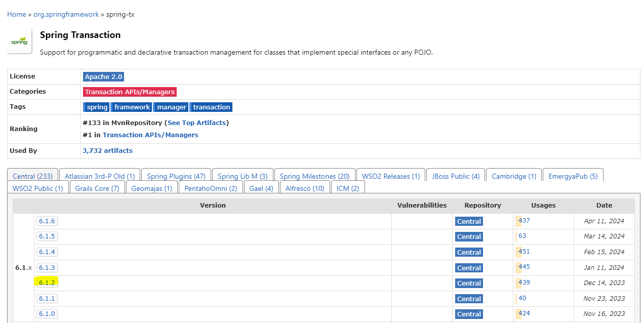Open Transaction APIs/Managers ranking link
644x323 pixels.
point(150,135)
